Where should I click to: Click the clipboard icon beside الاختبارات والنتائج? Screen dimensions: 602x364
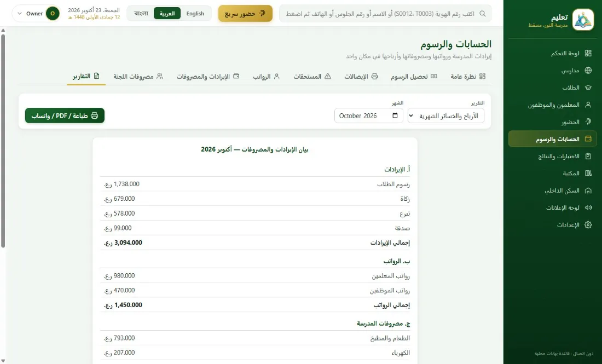click(588, 156)
